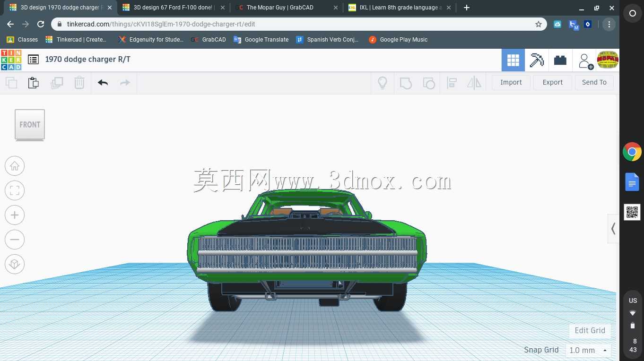Click the tinkercad.com address bar
This screenshot has height=361, width=644.
(x=299, y=24)
